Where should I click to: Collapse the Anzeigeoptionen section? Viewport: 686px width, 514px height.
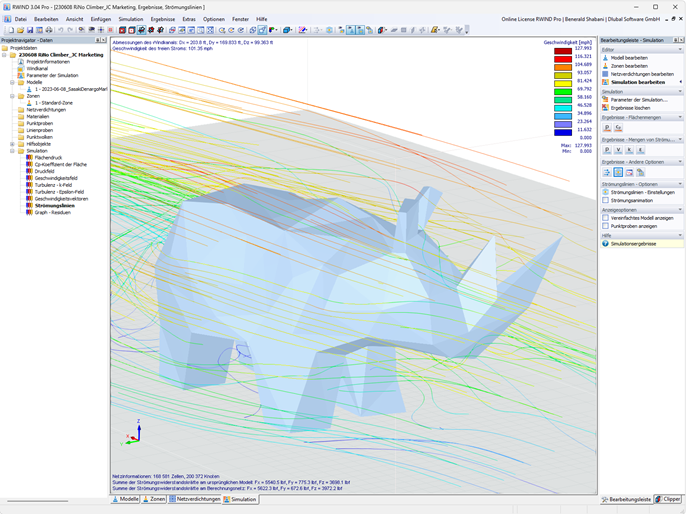pyautogui.click(x=680, y=210)
